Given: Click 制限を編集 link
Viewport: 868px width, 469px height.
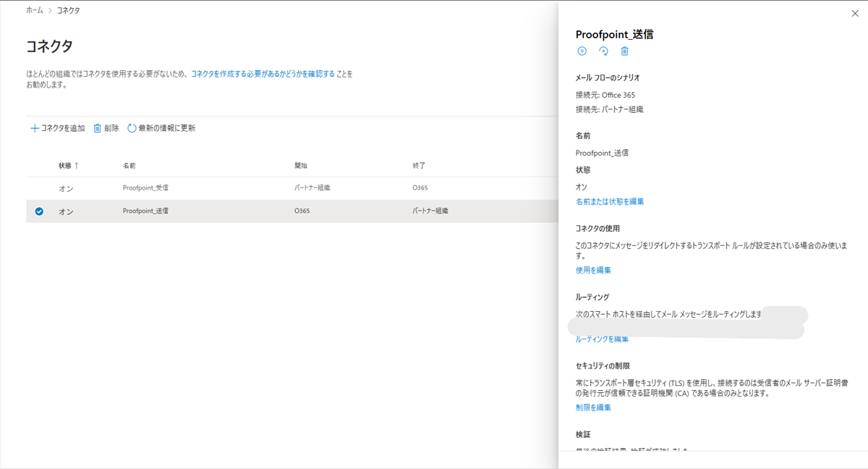Looking at the screenshot, I should click(593, 407).
